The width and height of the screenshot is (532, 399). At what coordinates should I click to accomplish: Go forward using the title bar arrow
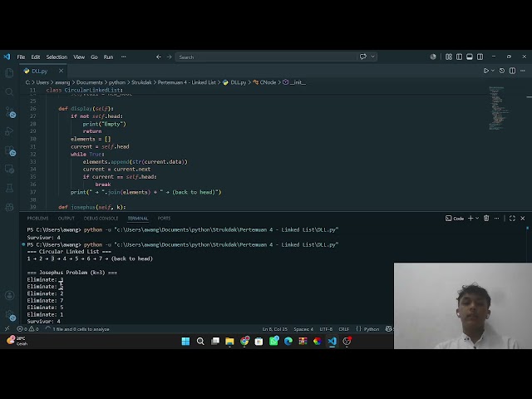(x=169, y=57)
